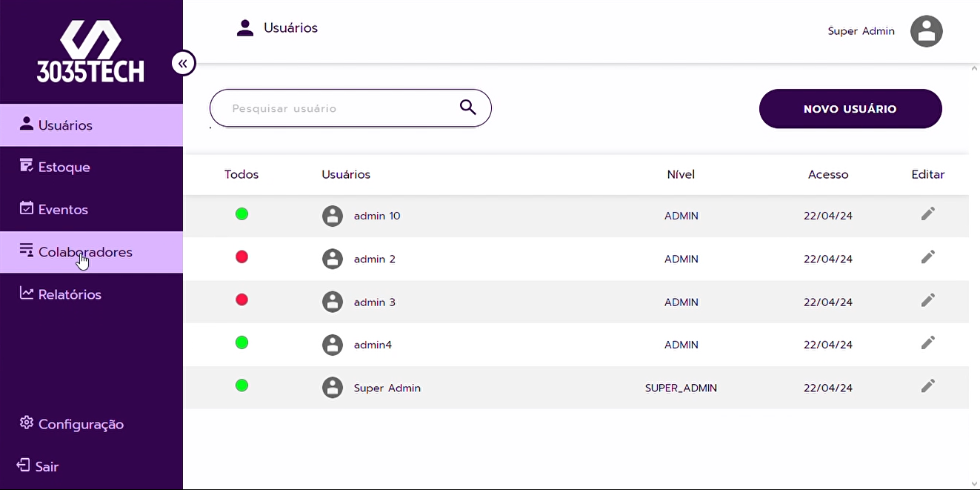
Task: Click the magnifying glass search icon
Action: pyautogui.click(x=467, y=107)
